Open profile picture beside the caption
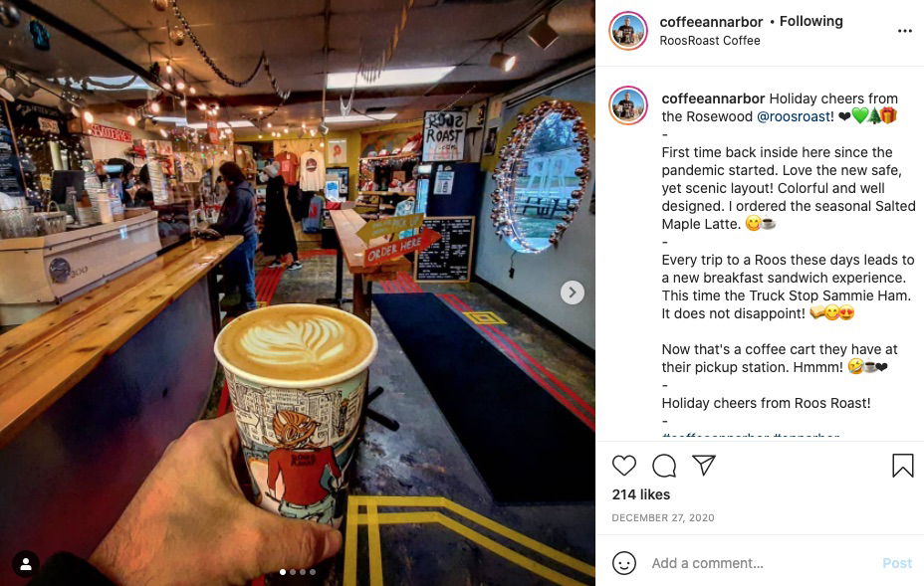The height and width of the screenshot is (586, 924). pyautogui.click(x=628, y=105)
